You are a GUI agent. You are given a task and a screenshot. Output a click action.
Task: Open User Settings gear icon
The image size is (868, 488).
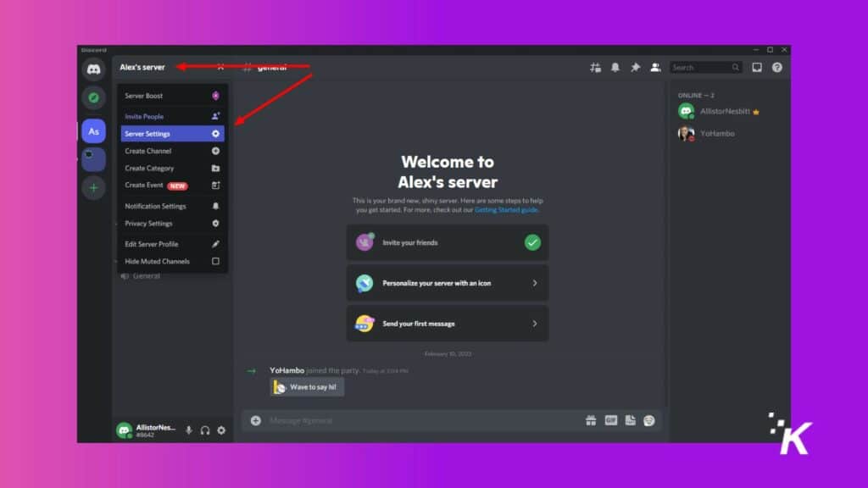coord(221,430)
